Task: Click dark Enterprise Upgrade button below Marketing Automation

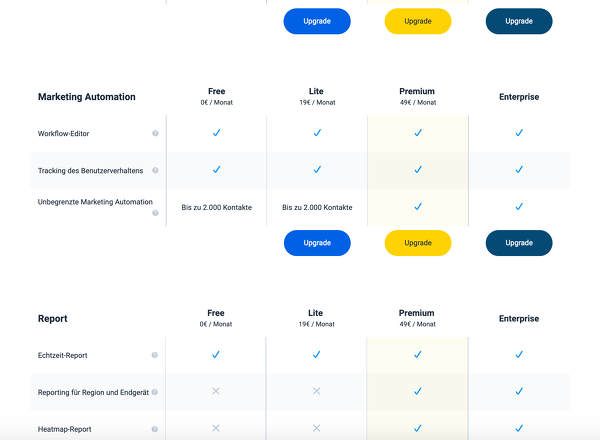Action: click(519, 243)
